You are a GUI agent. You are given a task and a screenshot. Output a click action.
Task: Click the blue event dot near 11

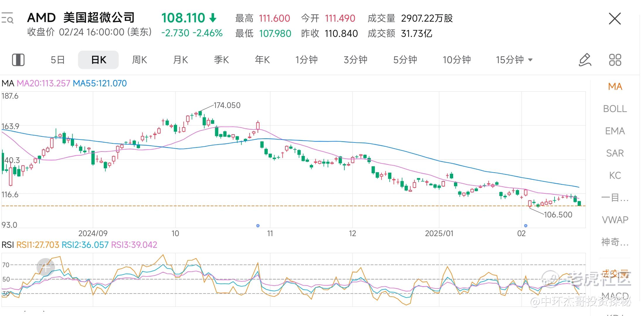pos(258,226)
